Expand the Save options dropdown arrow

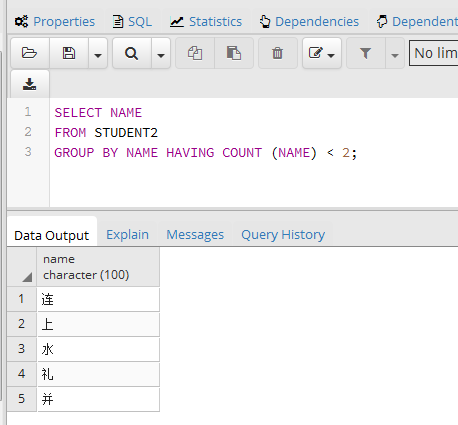pos(98,54)
